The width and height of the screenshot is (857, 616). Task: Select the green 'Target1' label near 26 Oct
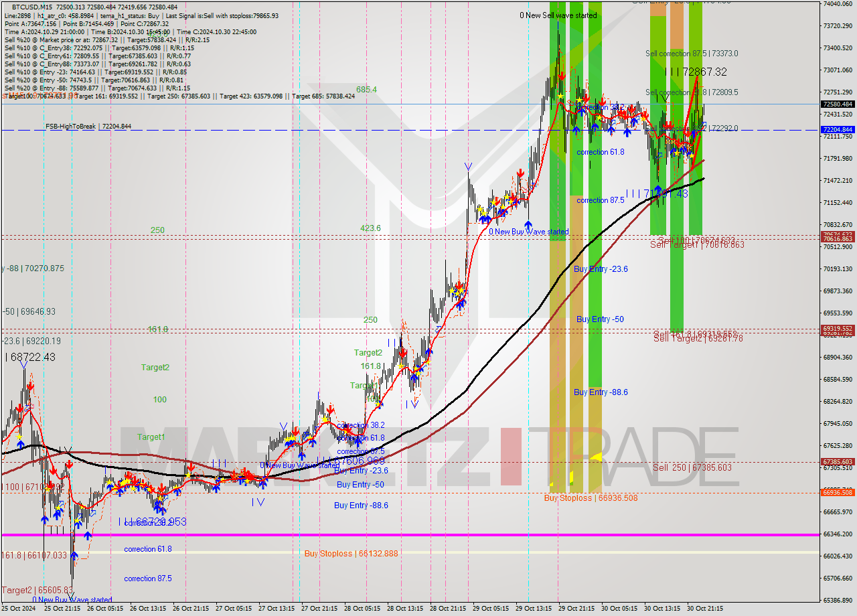tap(151, 437)
